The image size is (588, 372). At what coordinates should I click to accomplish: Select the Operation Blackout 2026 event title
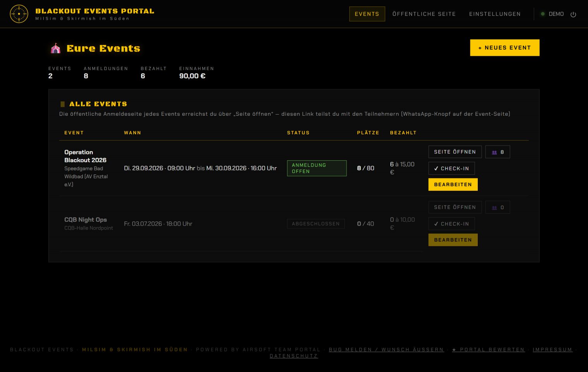(x=85, y=156)
